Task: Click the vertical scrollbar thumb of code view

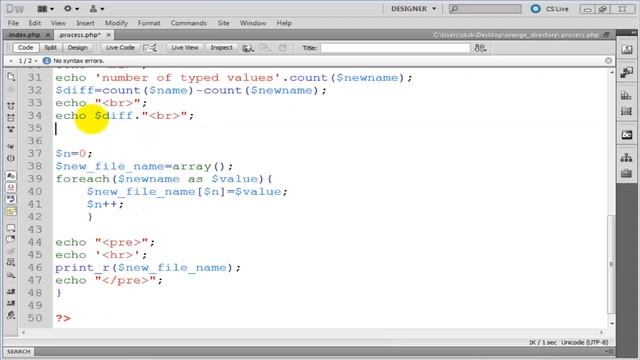Action: coord(611,264)
